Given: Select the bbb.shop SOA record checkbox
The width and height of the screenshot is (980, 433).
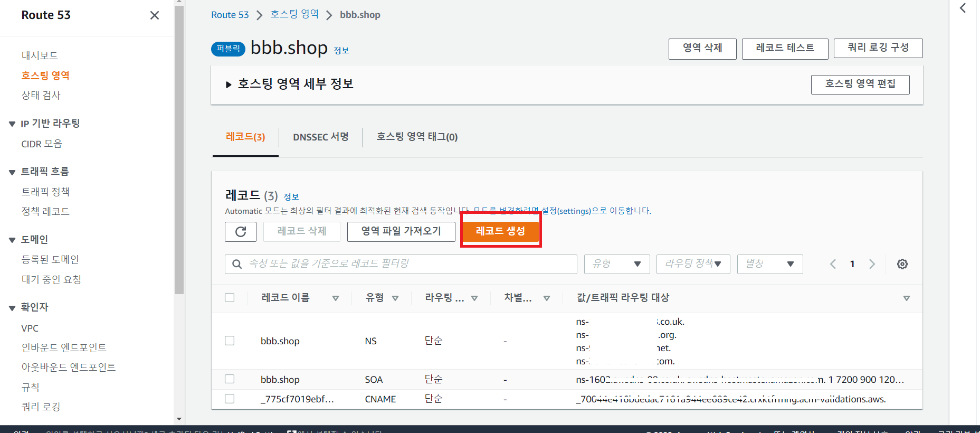Looking at the screenshot, I should (x=230, y=379).
